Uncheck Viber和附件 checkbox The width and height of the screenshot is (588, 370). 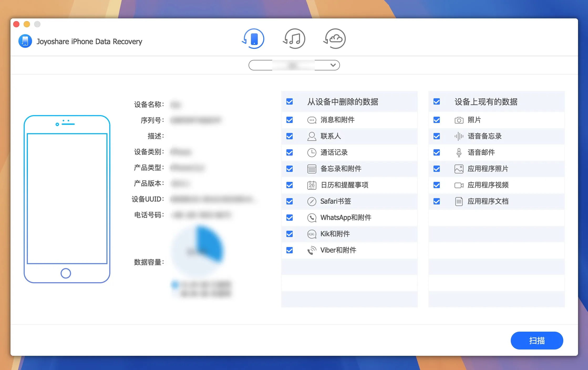(290, 250)
